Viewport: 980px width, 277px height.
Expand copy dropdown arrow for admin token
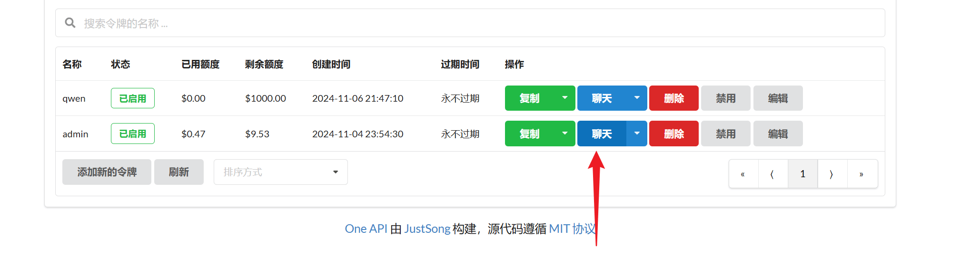pyautogui.click(x=564, y=134)
